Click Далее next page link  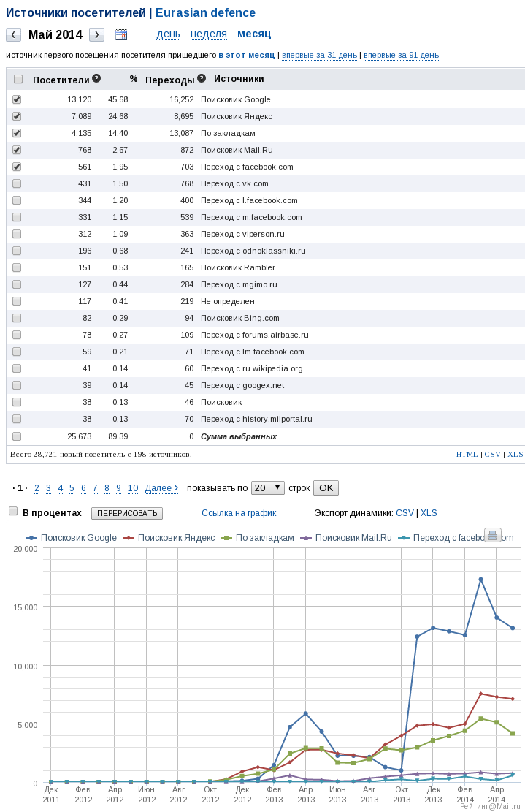coord(162,487)
